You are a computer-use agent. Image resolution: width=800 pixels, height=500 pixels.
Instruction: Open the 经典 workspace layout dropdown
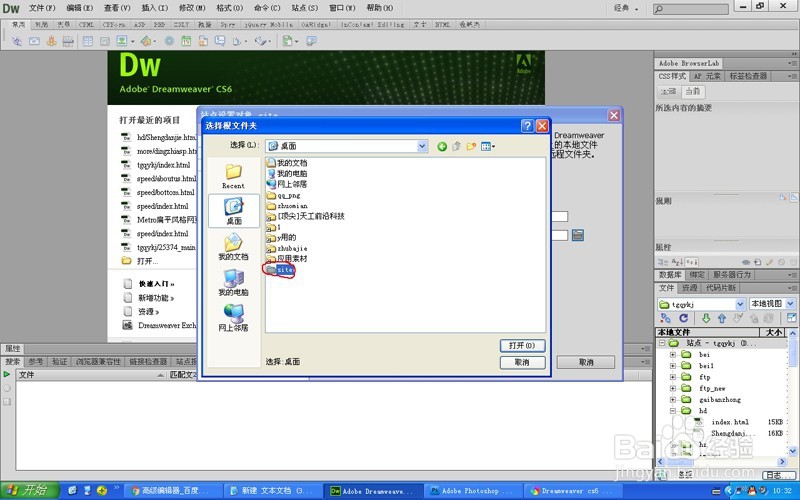(x=627, y=8)
